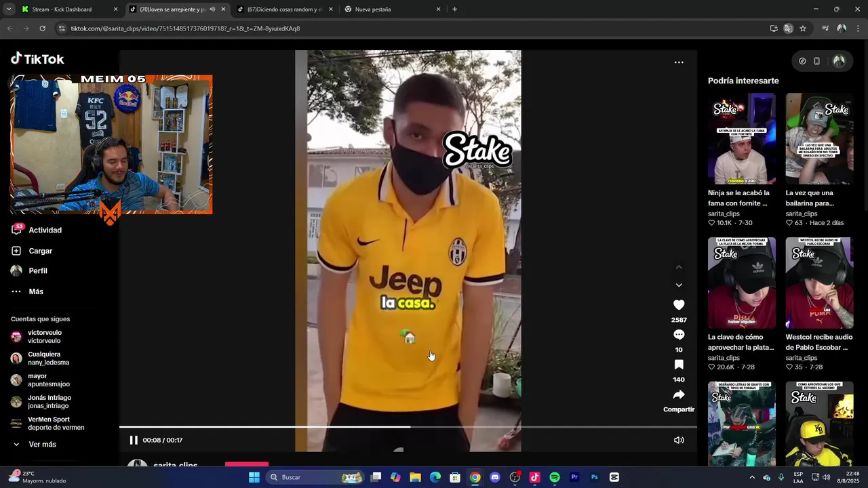Reload the page

[42, 28]
